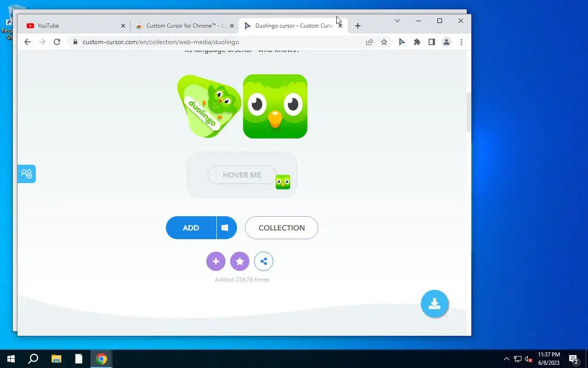The image size is (588, 368).
Task: View site information lock icon
Action: 75,42
